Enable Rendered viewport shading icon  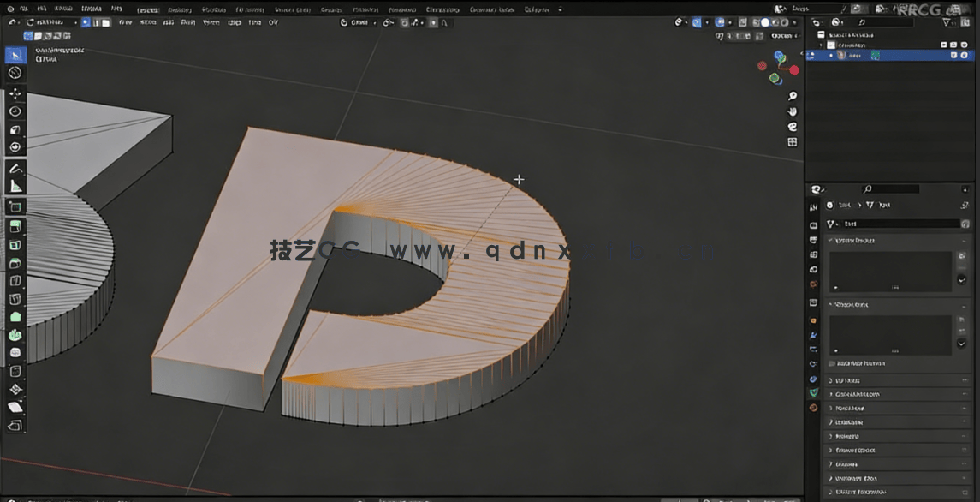point(784,21)
